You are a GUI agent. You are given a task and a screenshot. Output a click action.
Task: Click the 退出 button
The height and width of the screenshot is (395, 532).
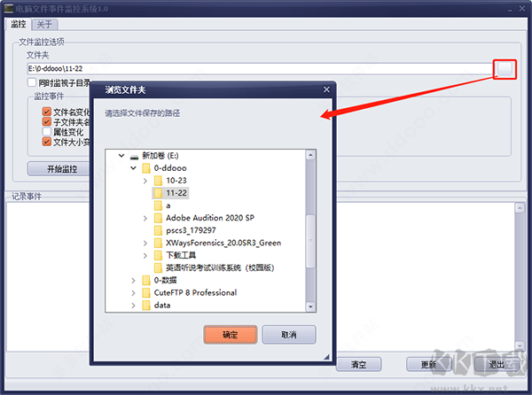(497, 365)
